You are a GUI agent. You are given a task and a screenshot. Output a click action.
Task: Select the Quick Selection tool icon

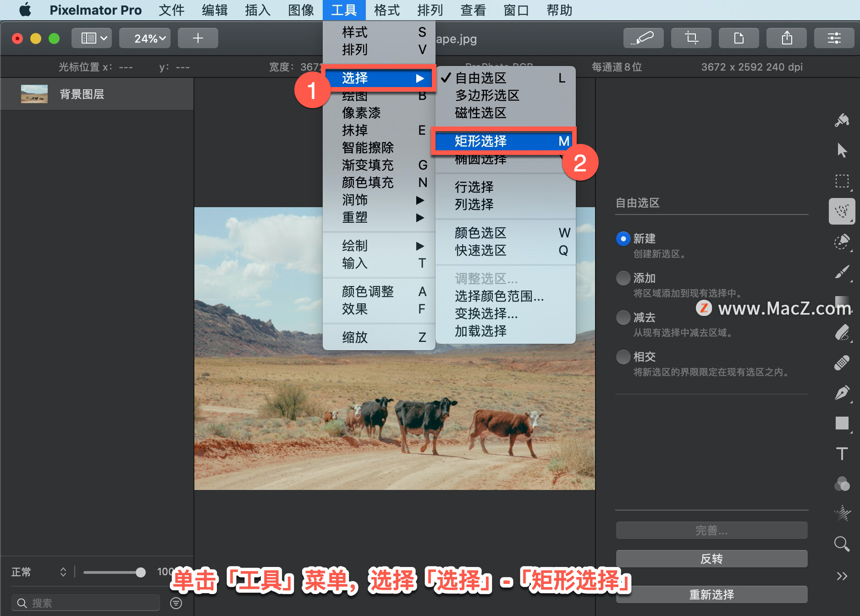tap(842, 242)
